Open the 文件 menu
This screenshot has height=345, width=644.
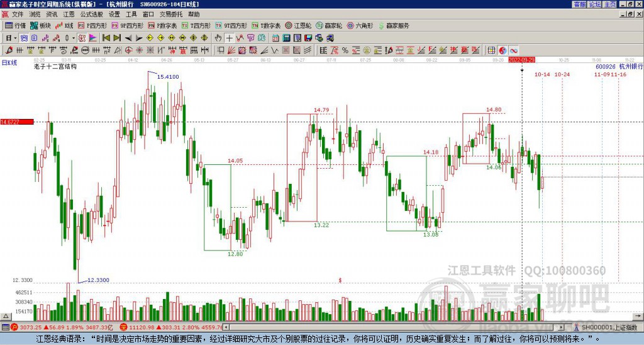(x=18, y=14)
